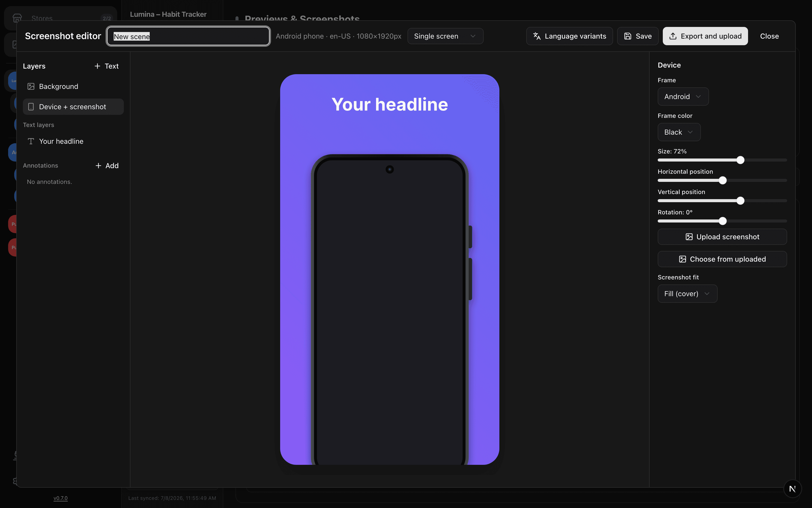This screenshot has height=508, width=812.
Task: Click the plus icon beside Add annotations
Action: point(98,166)
